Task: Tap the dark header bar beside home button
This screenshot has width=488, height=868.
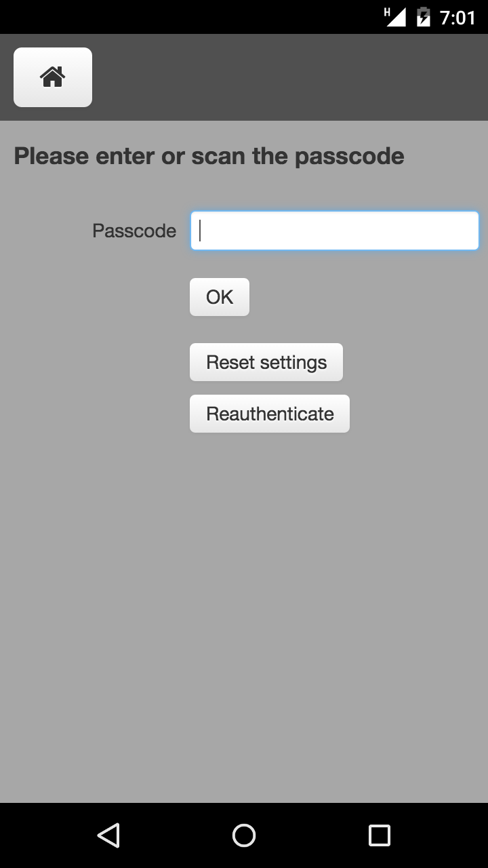Action: (x=285, y=77)
